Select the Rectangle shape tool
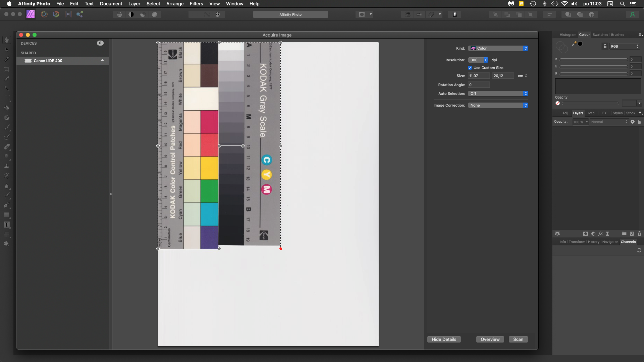Screen dimensions: 644x362 coord(7,215)
